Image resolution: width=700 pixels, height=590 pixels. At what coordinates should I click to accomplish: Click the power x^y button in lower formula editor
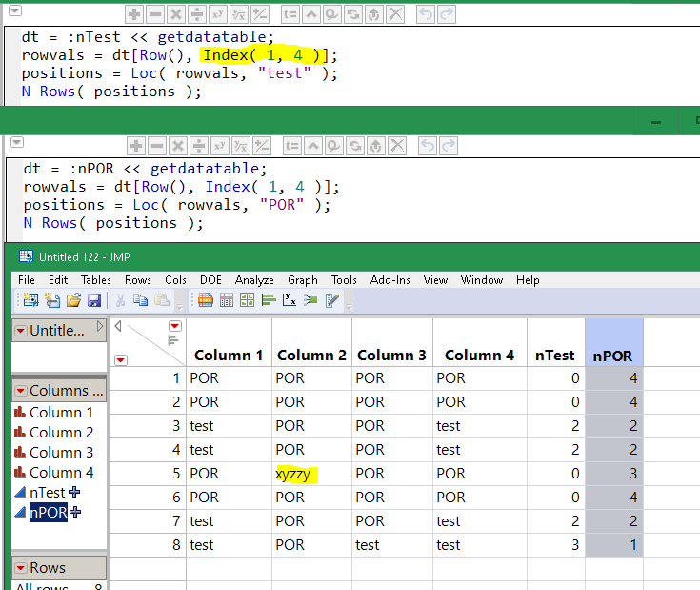click(219, 146)
